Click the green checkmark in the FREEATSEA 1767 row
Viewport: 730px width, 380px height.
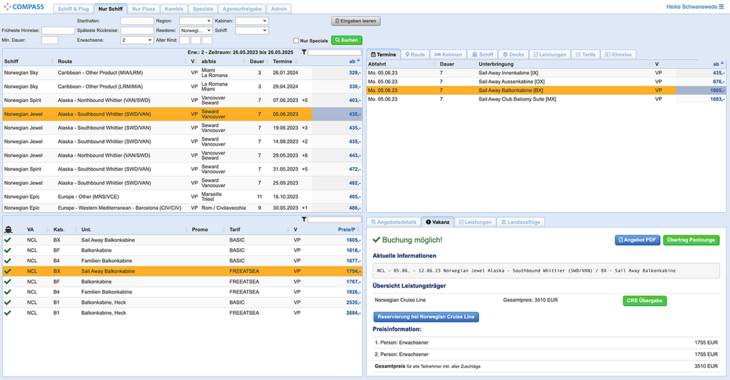pyautogui.click(x=7, y=281)
